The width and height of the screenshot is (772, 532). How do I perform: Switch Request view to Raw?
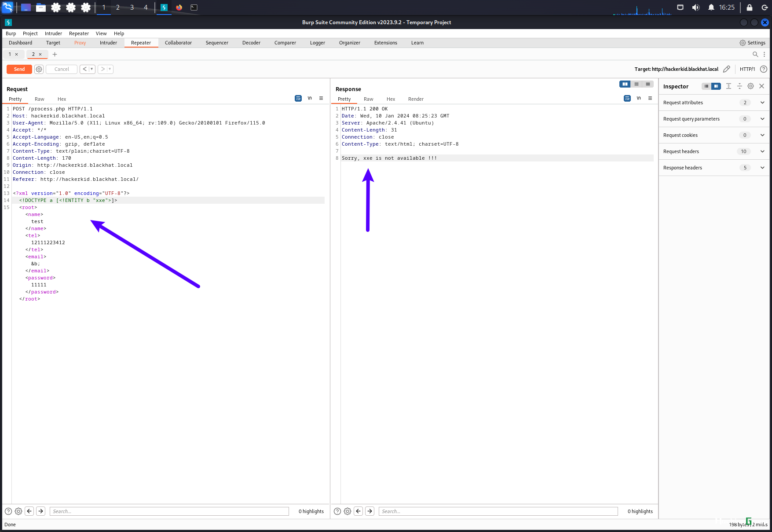pos(40,99)
